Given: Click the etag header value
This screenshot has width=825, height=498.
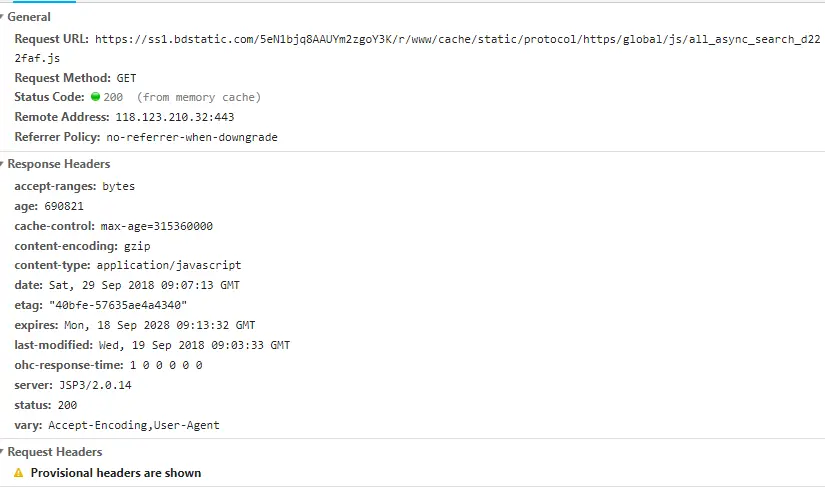Looking at the screenshot, I should tap(118, 305).
